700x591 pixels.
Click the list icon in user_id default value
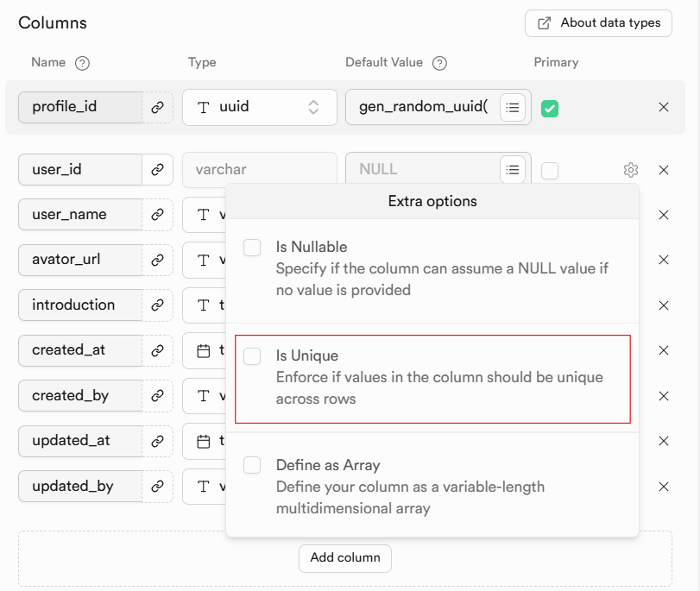[513, 170]
